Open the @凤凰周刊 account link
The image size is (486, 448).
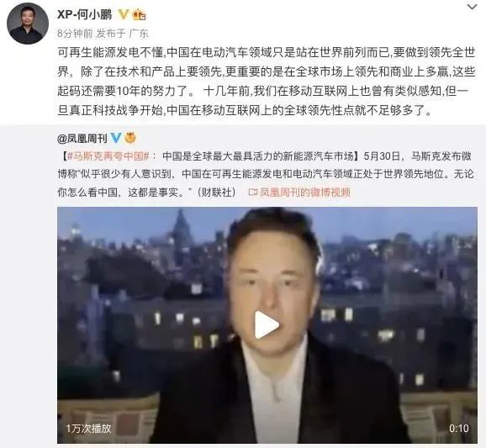pos(82,138)
